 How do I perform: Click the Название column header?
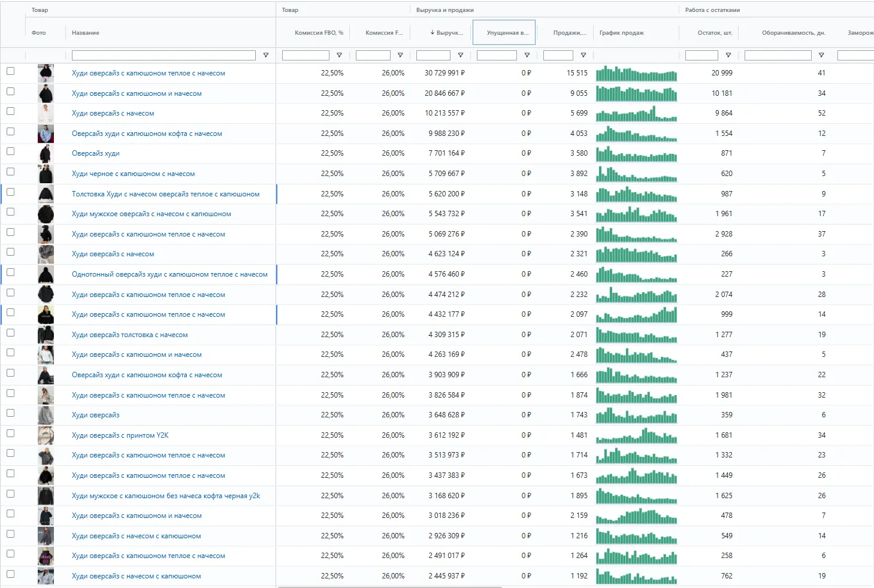tap(86, 33)
